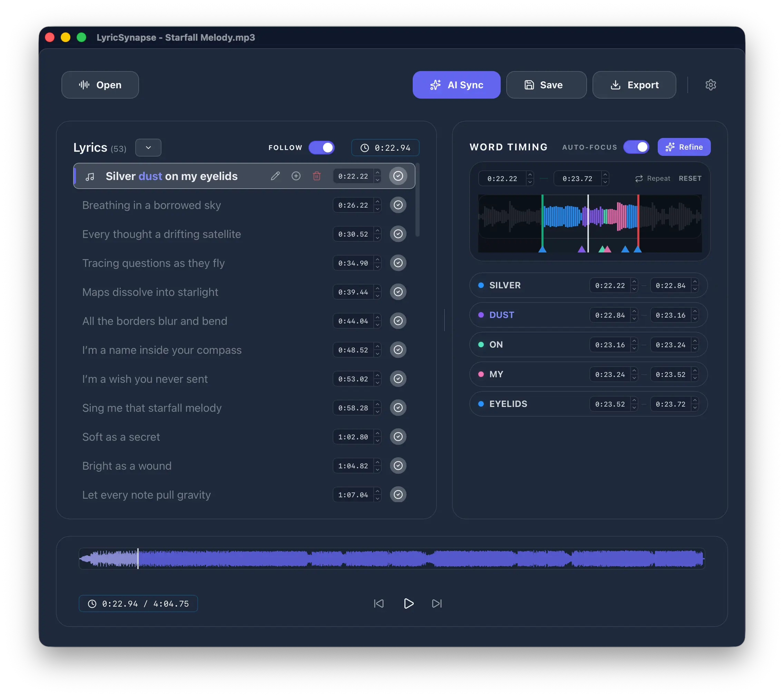Skip to previous lyric line
784x698 pixels.
(x=379, y=603)
